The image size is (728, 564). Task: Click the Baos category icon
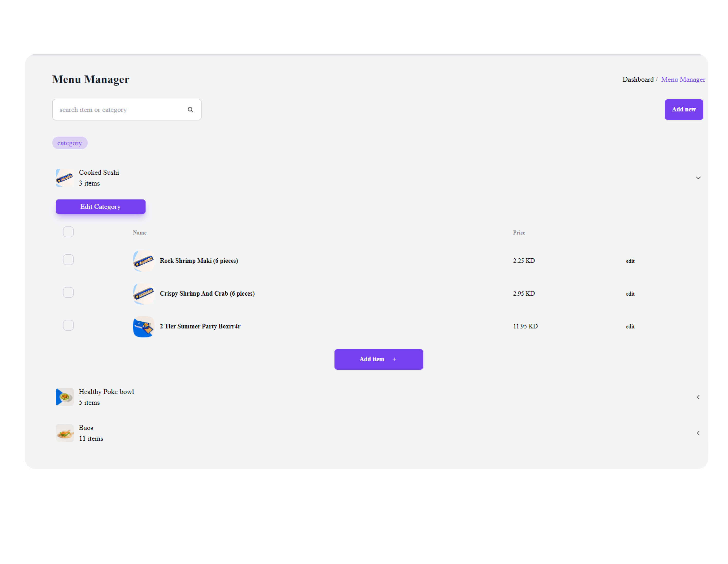(x=64, y=433)
